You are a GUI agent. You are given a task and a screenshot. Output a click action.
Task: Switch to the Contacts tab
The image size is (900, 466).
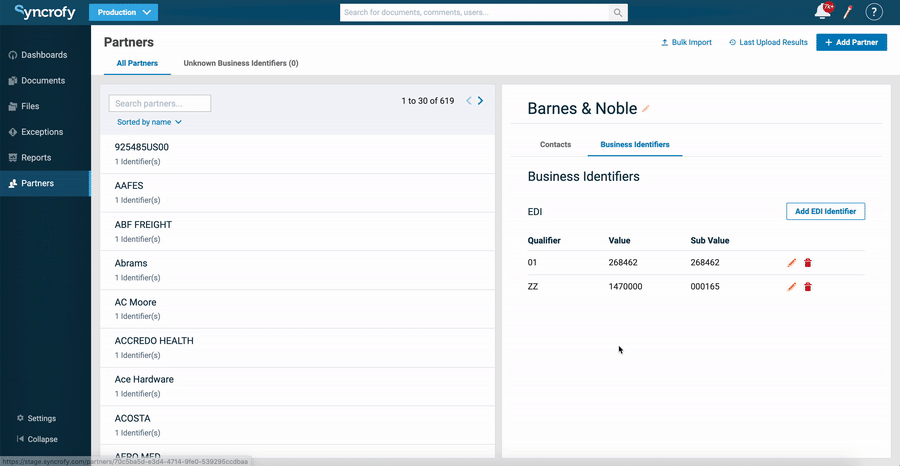555,145
